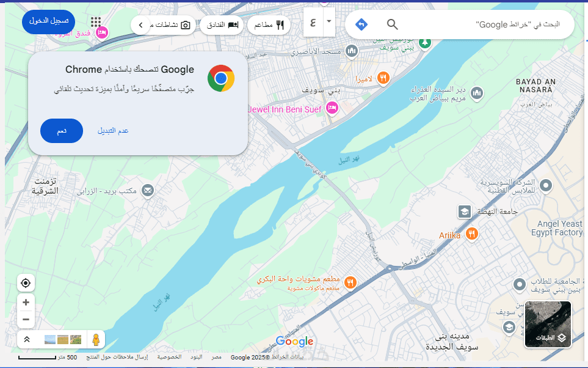Viewport: 588px width, 368px height.
Task: Expand the imagery strip with double chevron
Action: pos(27,339)
